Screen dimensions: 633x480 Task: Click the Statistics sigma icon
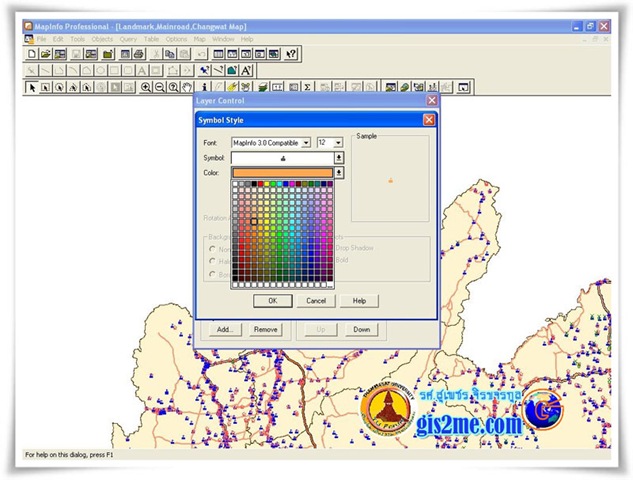pyautogui.click(x=308, y=87)
